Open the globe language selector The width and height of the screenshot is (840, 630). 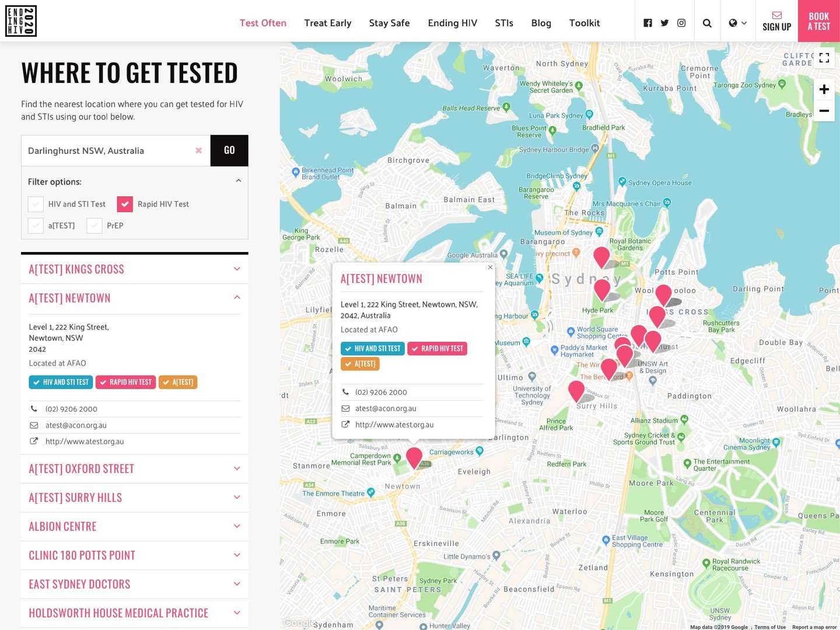tap(738, 23)
